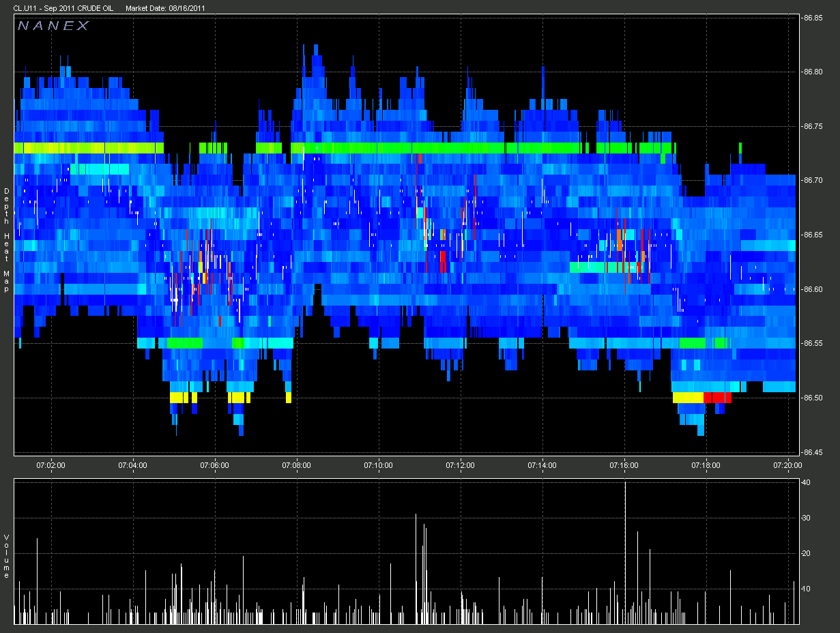Click the 86.75 price axis label
Viewport: 840px width, 633px height.
813,126
